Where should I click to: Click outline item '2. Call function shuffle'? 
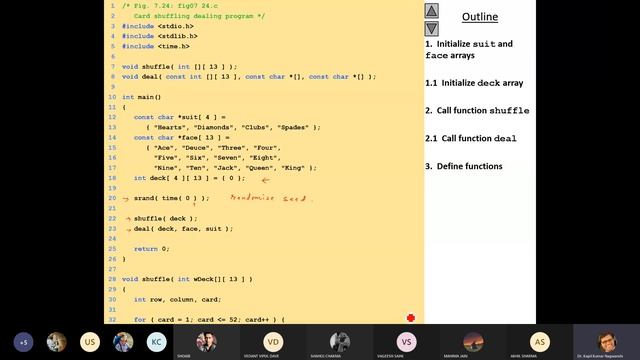[477, 111]
